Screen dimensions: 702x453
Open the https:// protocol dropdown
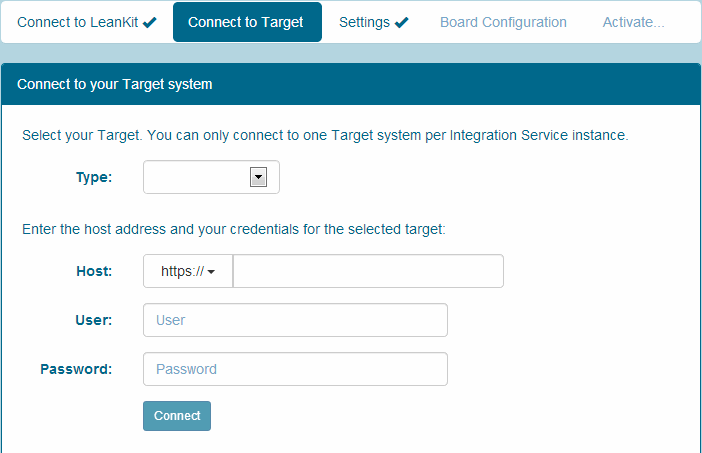pos(188,271)
